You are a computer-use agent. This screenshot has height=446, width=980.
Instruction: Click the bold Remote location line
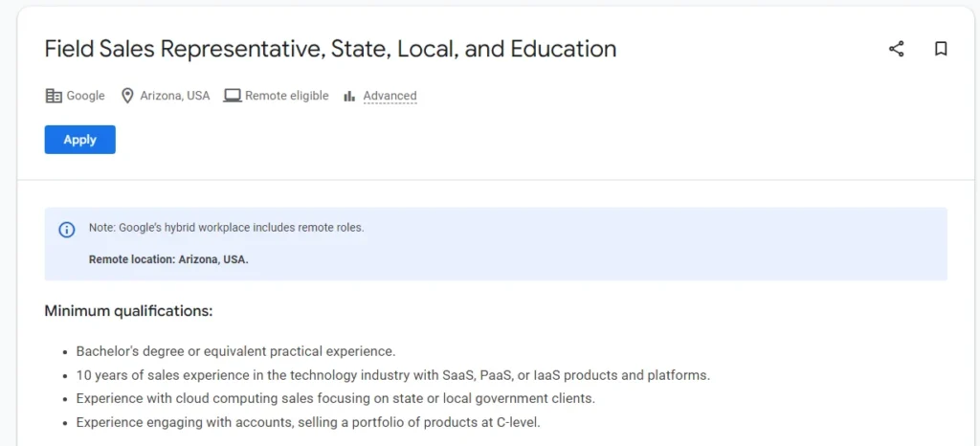[x=168, y=259]
